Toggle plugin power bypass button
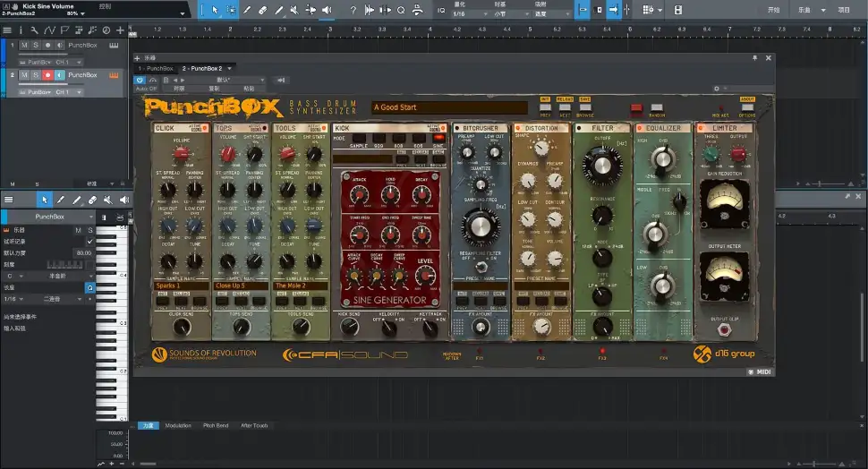 (140, 81)
